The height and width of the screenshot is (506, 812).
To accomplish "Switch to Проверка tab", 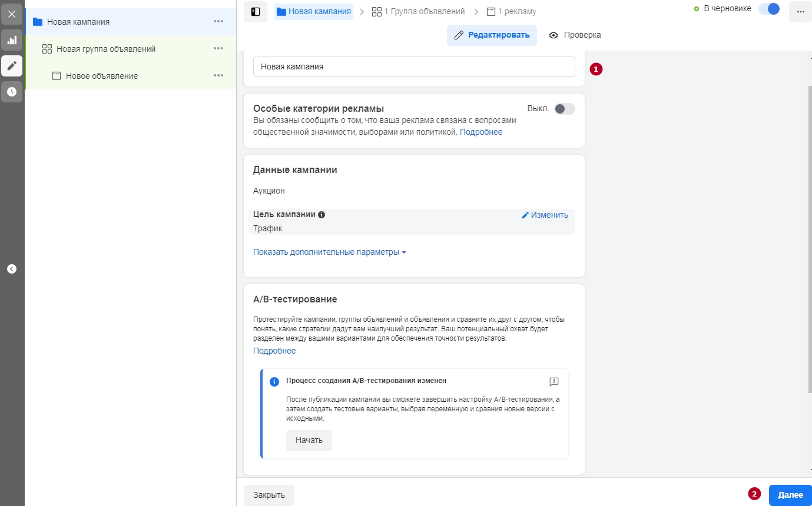I will (x=575, y=35).
